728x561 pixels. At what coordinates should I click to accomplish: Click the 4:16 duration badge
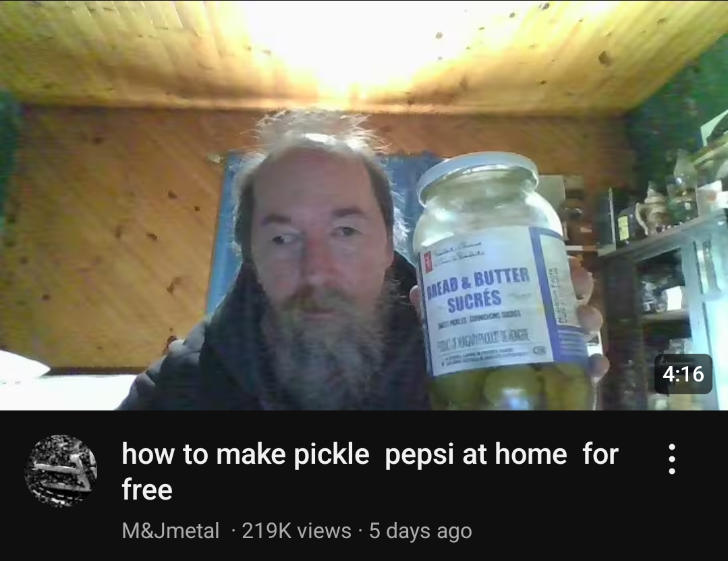coord(683,374)
